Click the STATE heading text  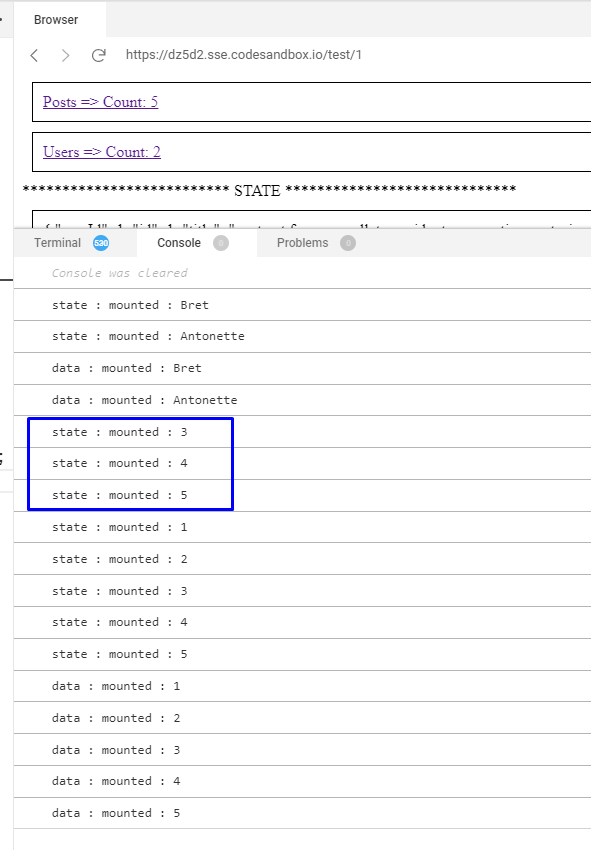pyautogui.click(x=257, y=190)
